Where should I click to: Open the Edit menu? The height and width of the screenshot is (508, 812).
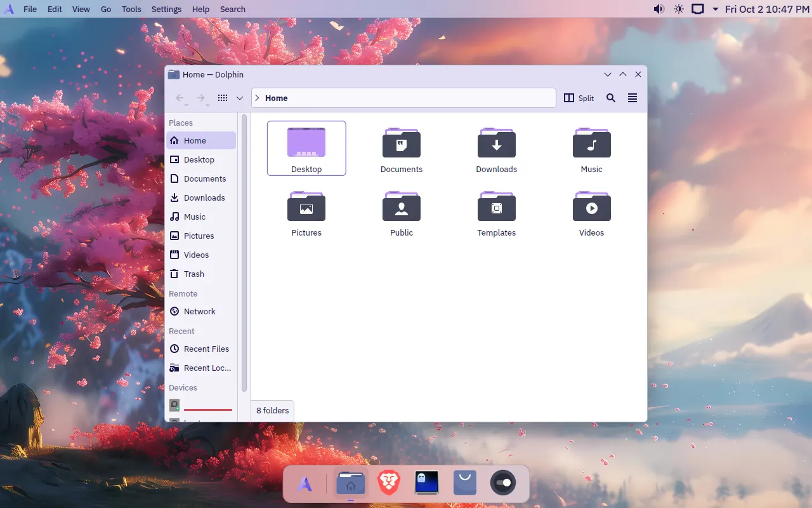tap(55, 9)
